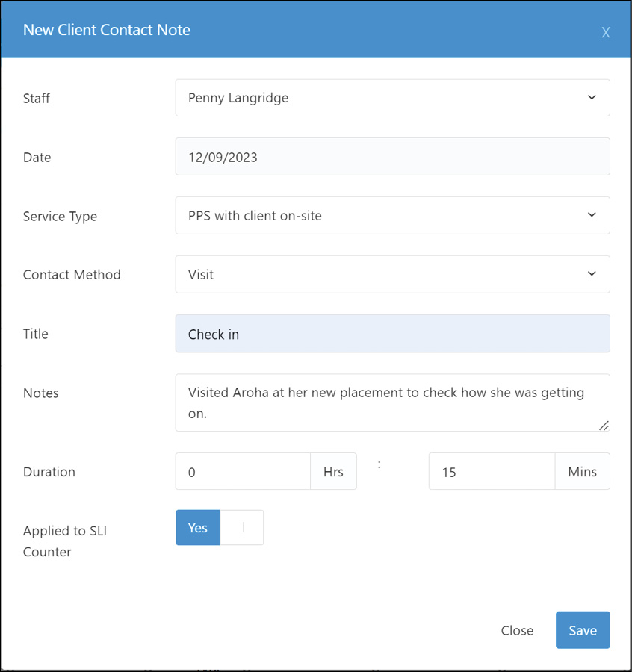Click the Mins unit label
The height and width of the screenshot is (672, 632).
(582, 471)
